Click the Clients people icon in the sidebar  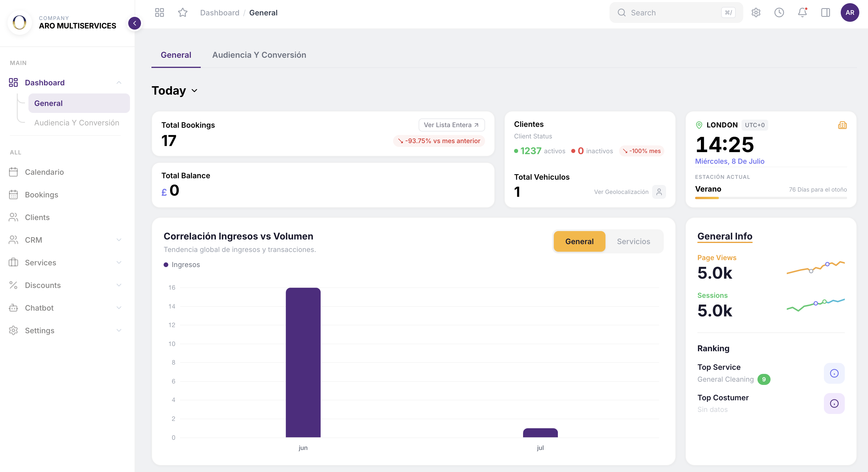[x=13, y=217]
